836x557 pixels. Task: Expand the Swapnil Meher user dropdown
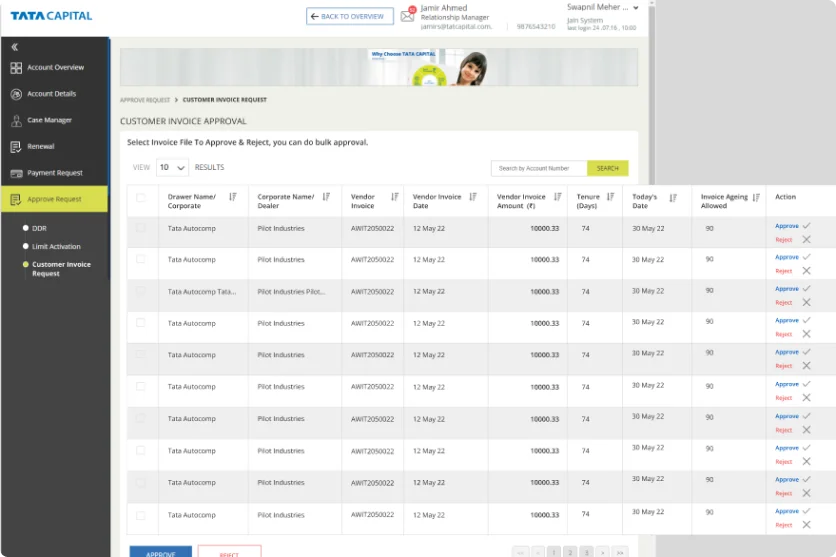click(639, 6)
